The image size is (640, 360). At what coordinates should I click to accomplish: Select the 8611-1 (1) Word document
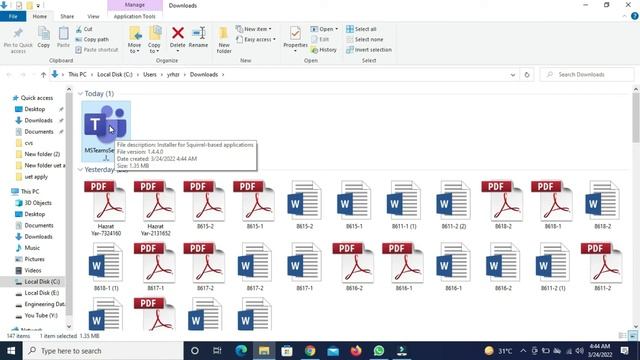(x=404, y=205)
